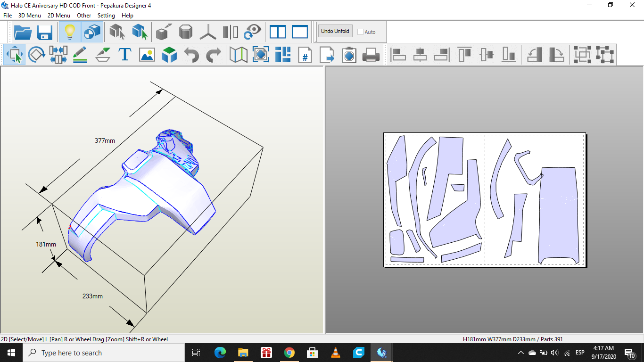The image size is (644, 362).
Task: Click the Windows Start button
Action: point(11,353)
